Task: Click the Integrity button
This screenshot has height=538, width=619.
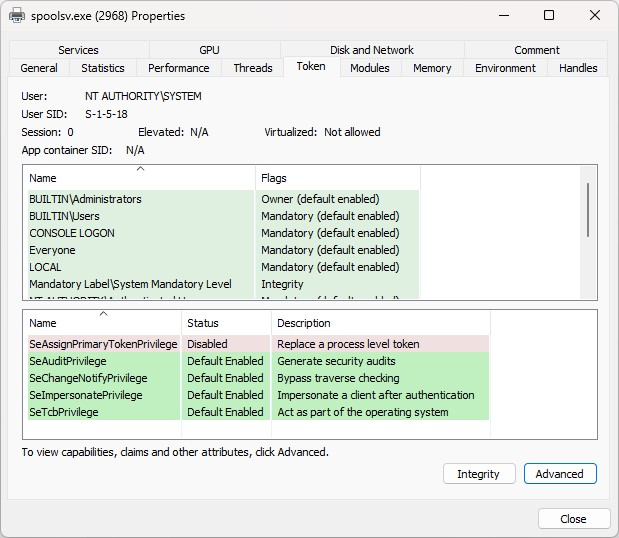Action: tap(478, 474)
